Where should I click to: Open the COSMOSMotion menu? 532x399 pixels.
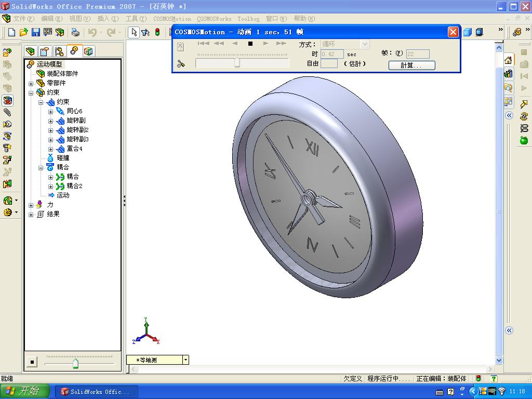[x=172, y=19]
